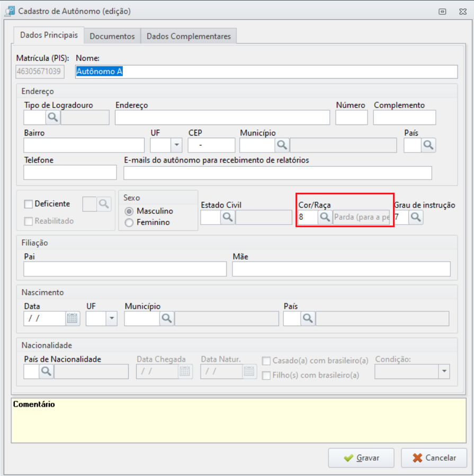The image size is (474, 476).
Task: Check Filho(s) com brasileiro(a)
Action: point(266,375)
